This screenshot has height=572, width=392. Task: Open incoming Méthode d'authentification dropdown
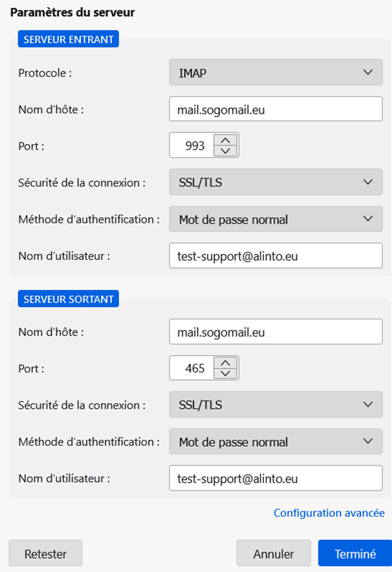tap(276, 219)
